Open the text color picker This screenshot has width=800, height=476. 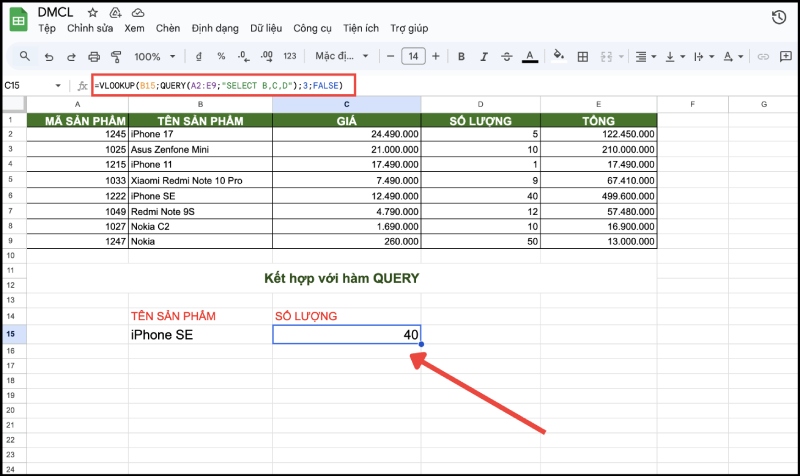(x=530, y=57)
